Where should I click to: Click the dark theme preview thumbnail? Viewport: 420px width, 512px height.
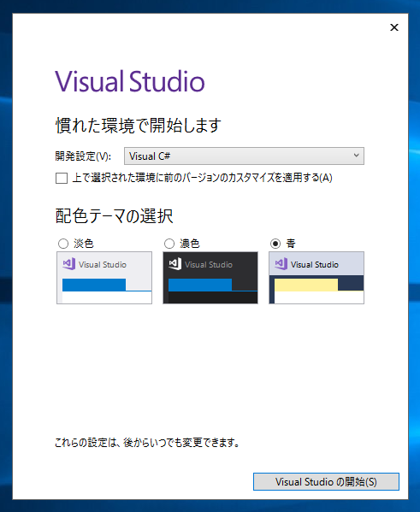pyautogui.click(x=210, y=278)
